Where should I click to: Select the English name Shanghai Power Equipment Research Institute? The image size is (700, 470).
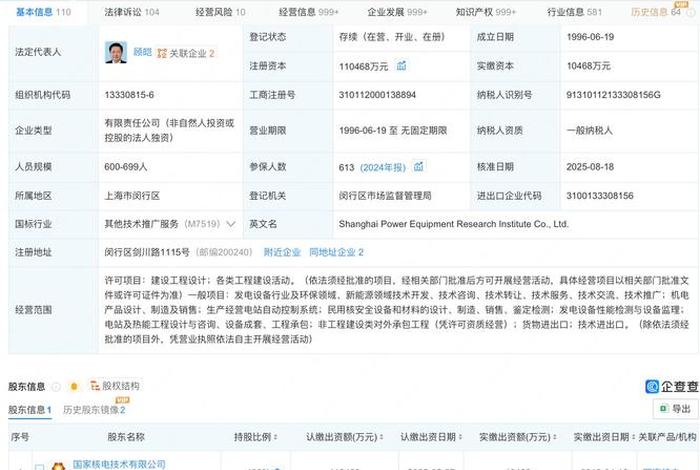(x=454, y=224)
